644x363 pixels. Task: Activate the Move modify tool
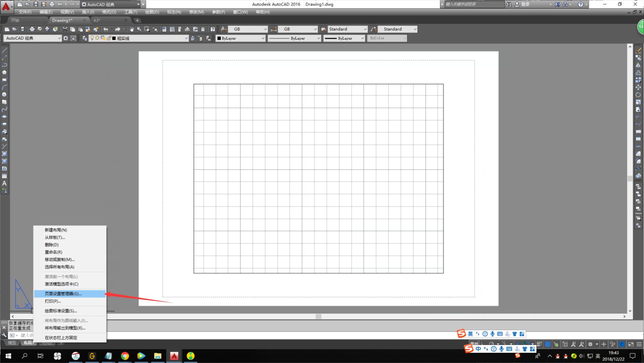tap(638, 87)
